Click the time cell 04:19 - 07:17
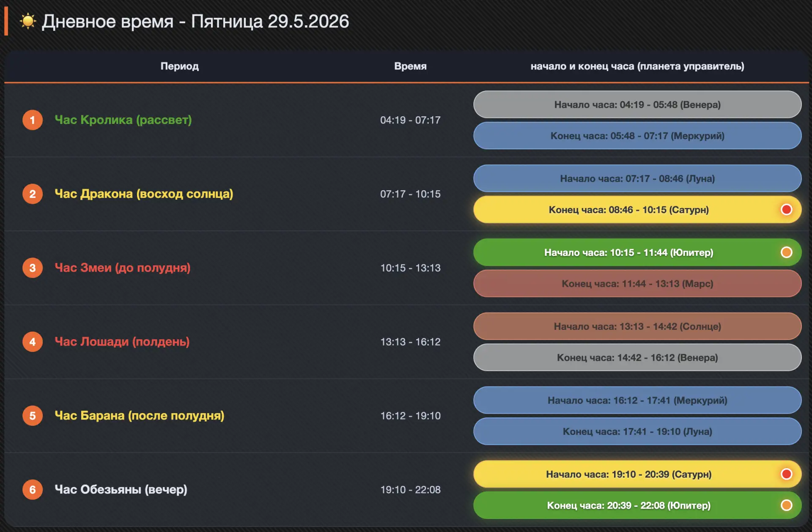812x532 pixels. 410,120
